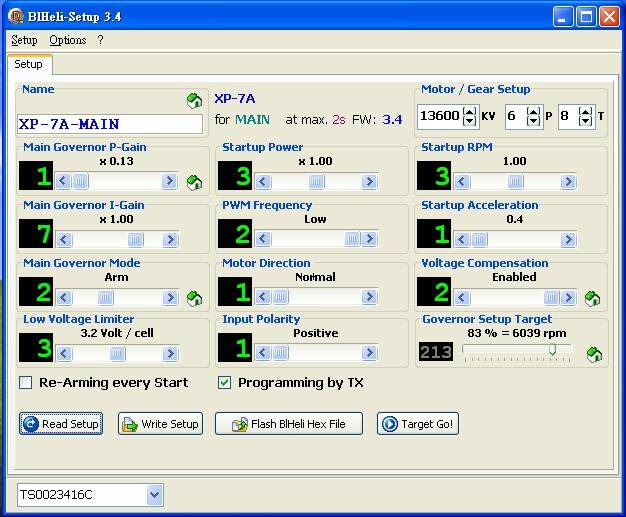Click Governor Setup Target slider thumb

tap(553, 350)
